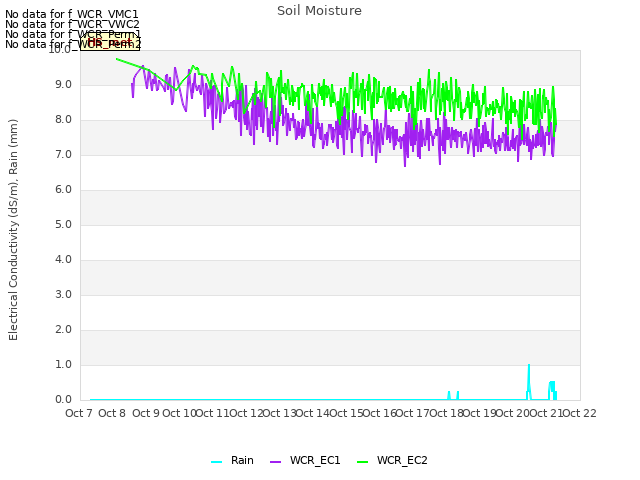This screenshot has height=480, width=640.
Task: Click the Rain legend entry
Action: click(x=232, y=460)
